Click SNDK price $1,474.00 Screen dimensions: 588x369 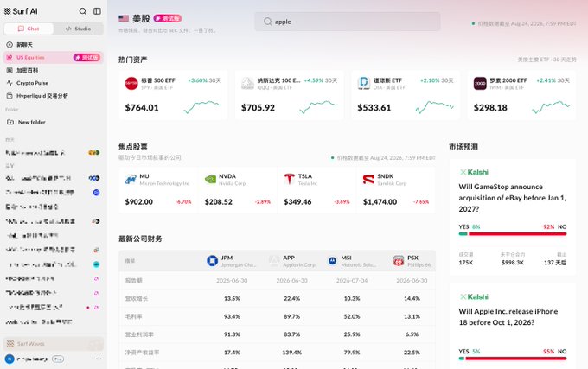point(380,202)
